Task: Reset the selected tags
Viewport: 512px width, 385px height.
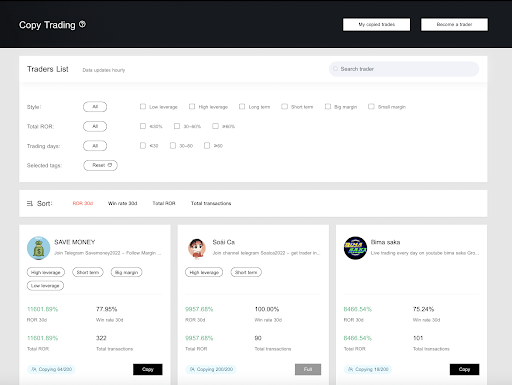Action: point(100,165)
